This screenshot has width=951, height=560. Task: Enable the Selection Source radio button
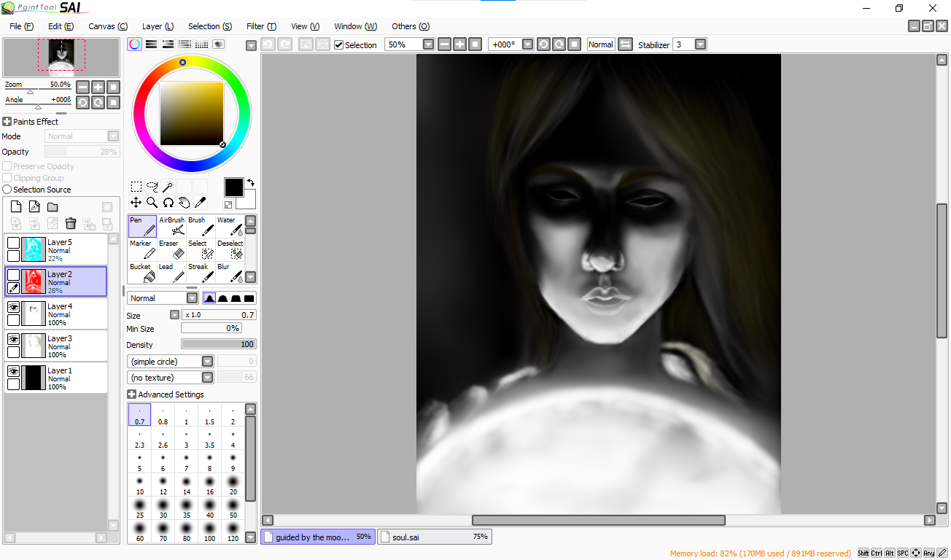click(7, 190)
